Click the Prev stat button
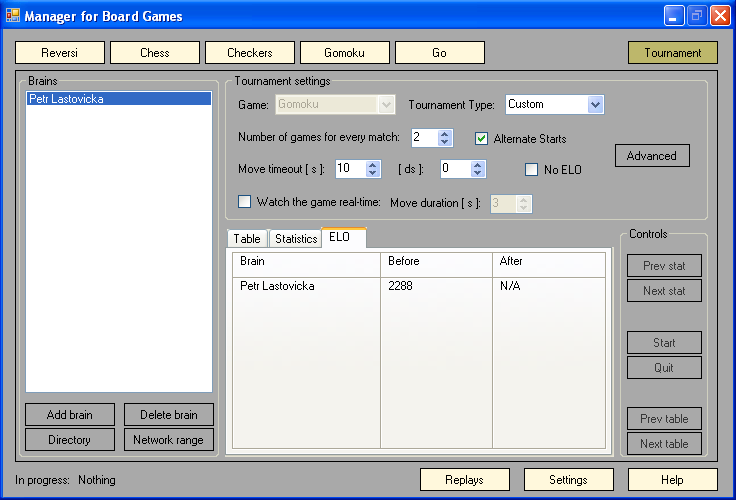 click(x=664, y=266)
